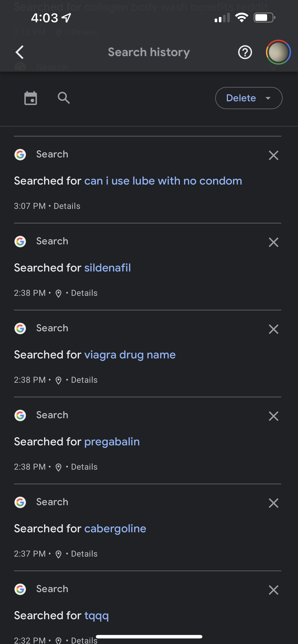Remove the cabergoline search entry
The image size is (298, 644).
click(x=273, y=503)
